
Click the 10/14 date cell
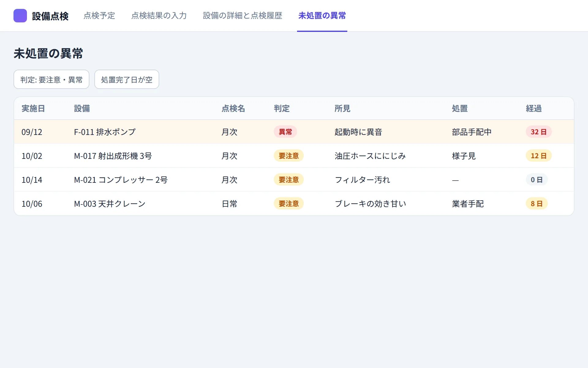(32, 180)
